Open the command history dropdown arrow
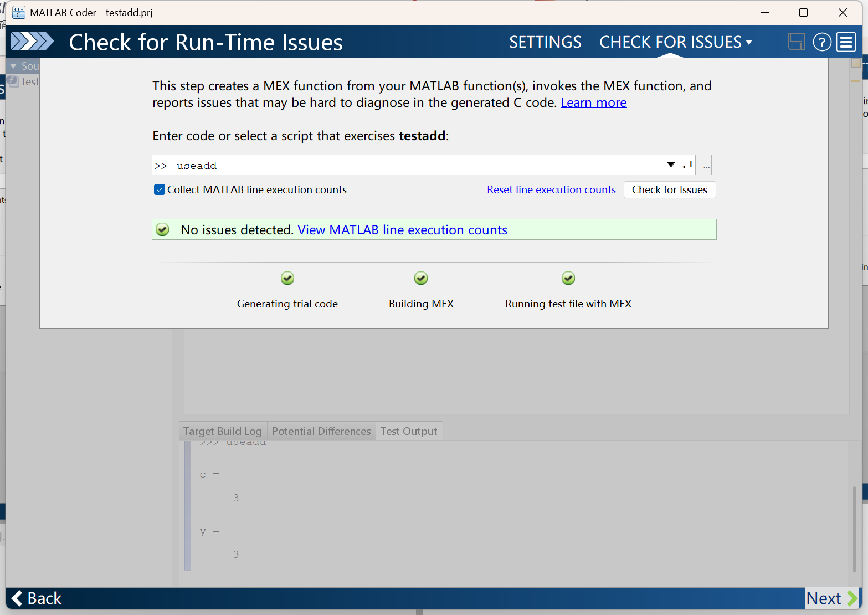 [671, 165]
